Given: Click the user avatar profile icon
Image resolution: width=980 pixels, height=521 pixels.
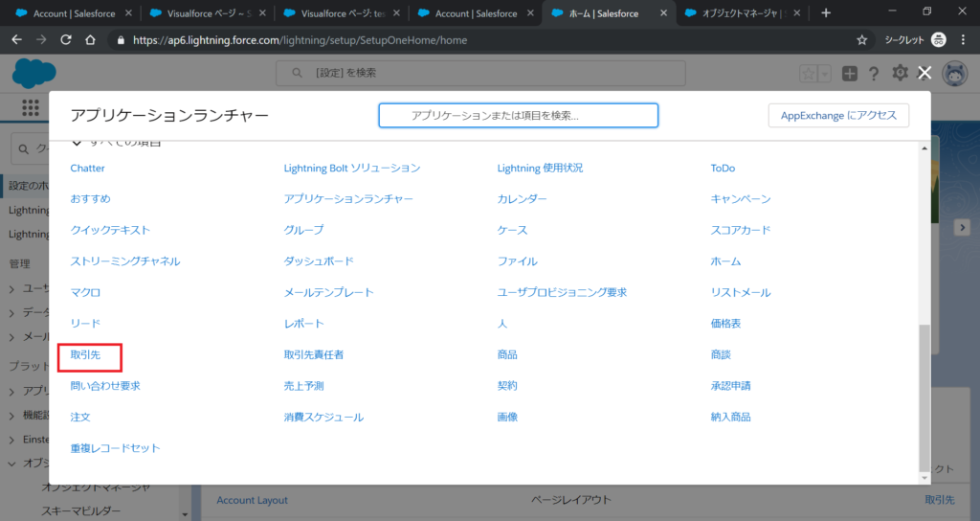Looking at the screenshot, I should 954,74.
